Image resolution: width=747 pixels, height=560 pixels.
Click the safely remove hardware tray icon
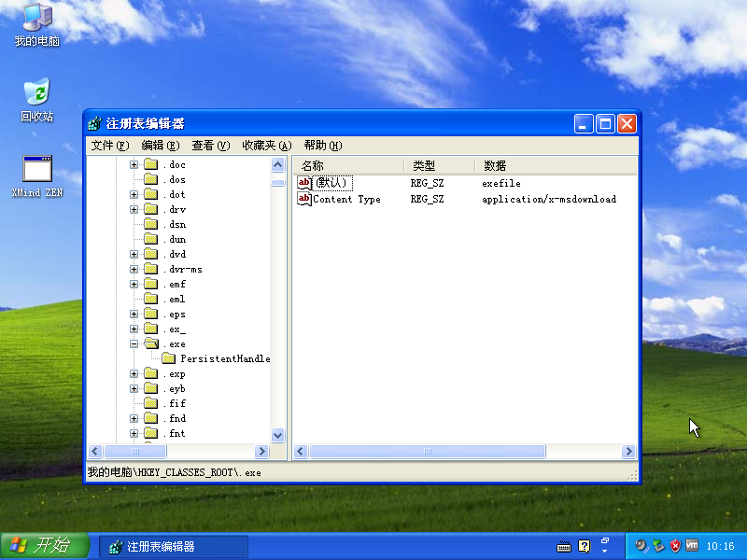coord(658,546)
